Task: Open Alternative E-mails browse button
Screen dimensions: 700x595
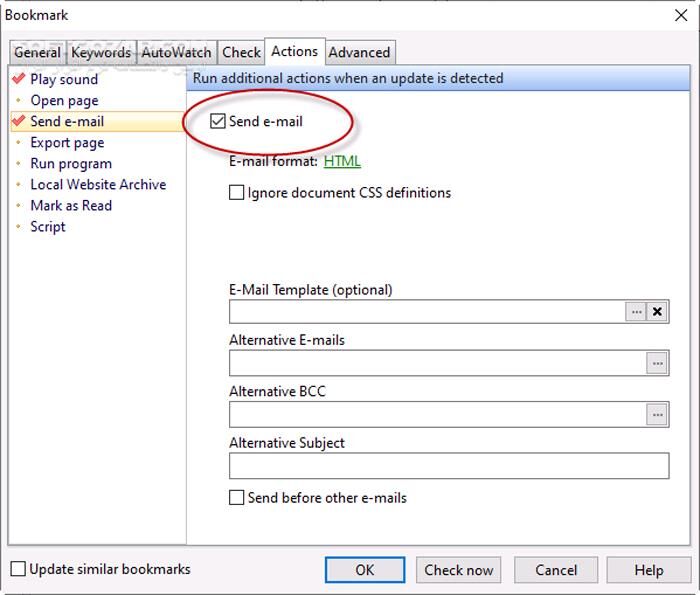Action: pos(657,364)
